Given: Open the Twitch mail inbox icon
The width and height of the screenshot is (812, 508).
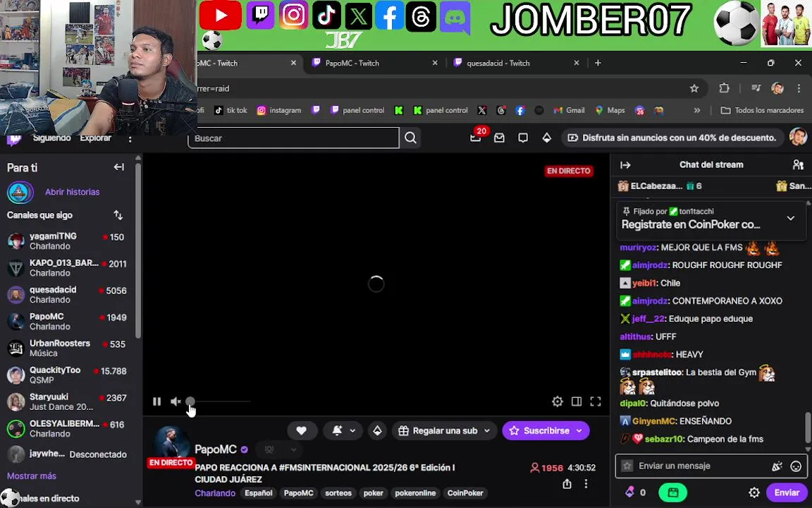Looking at the screenshot, I should pos(499,138).
